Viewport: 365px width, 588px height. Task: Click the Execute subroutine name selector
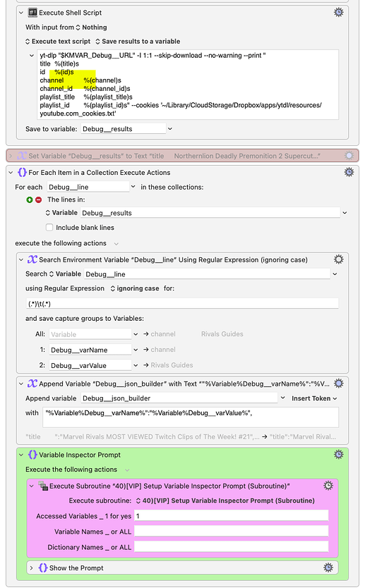click(225, 501)
